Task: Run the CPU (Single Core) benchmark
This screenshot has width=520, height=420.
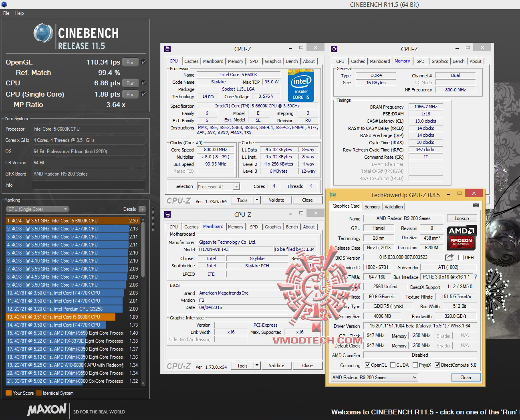Action: point(131,94)
